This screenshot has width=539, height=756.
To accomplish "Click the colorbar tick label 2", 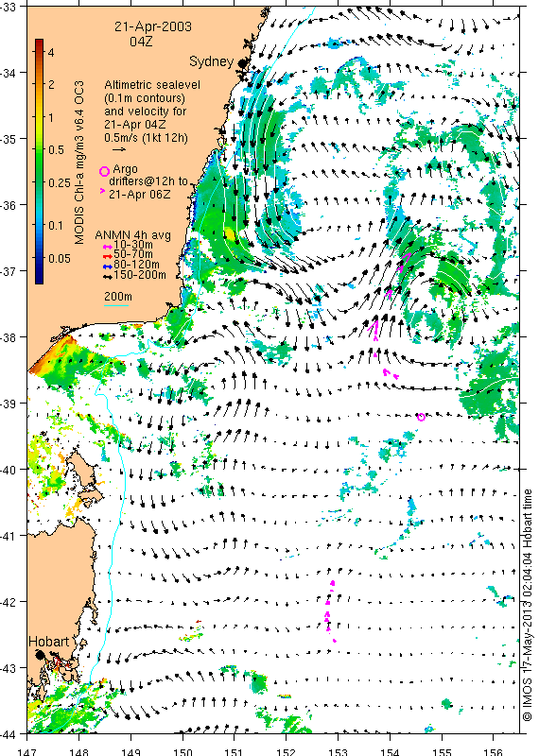I will coord(51,85).
